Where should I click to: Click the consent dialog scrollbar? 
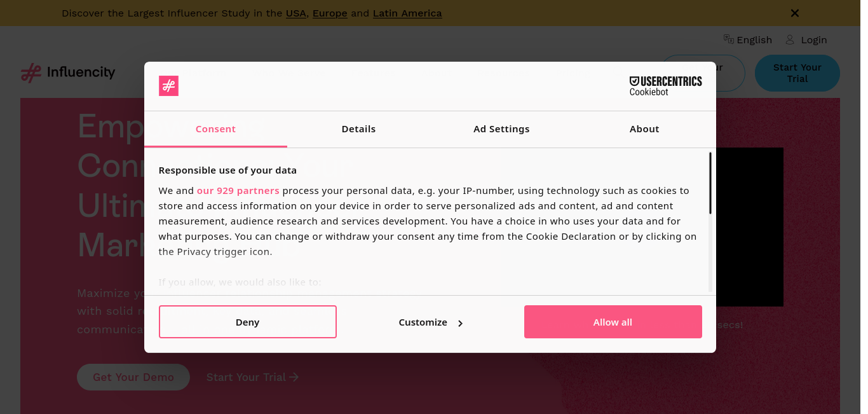710,183
